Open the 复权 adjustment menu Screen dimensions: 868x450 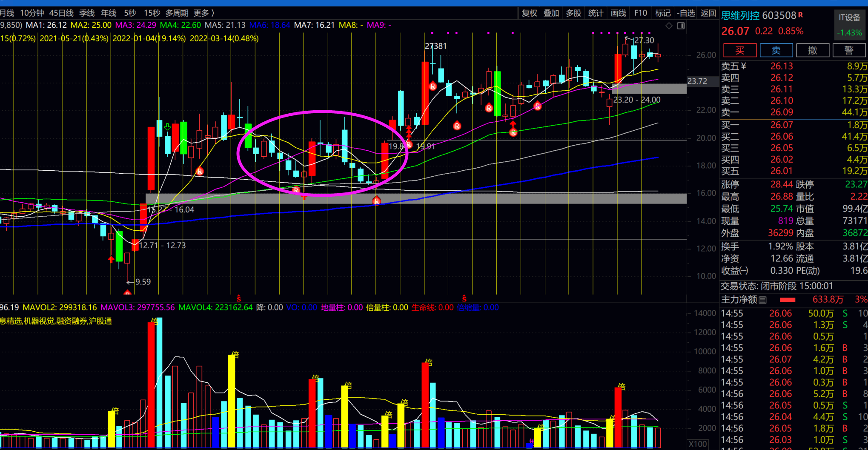[x=529, y=13]
